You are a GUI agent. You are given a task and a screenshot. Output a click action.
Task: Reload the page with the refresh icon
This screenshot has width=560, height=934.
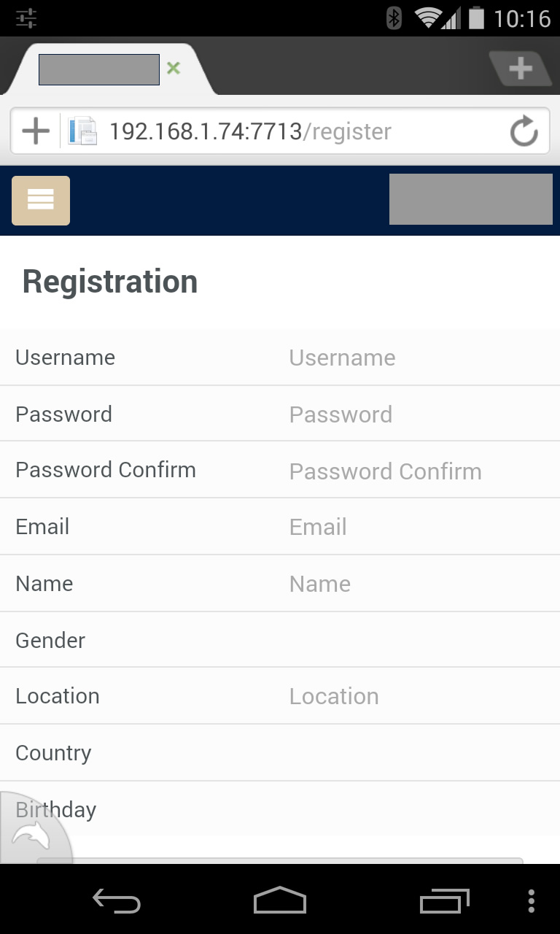coord(524,132)
